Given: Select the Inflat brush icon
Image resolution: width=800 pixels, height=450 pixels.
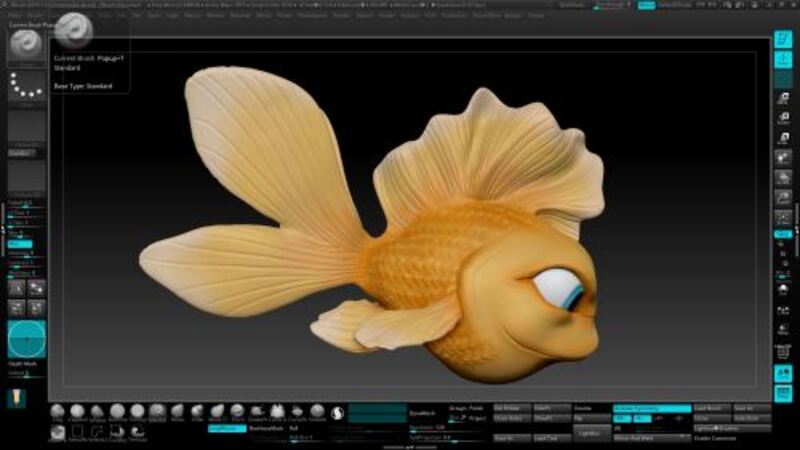Looking at the screenshot, I should (197, 412).
